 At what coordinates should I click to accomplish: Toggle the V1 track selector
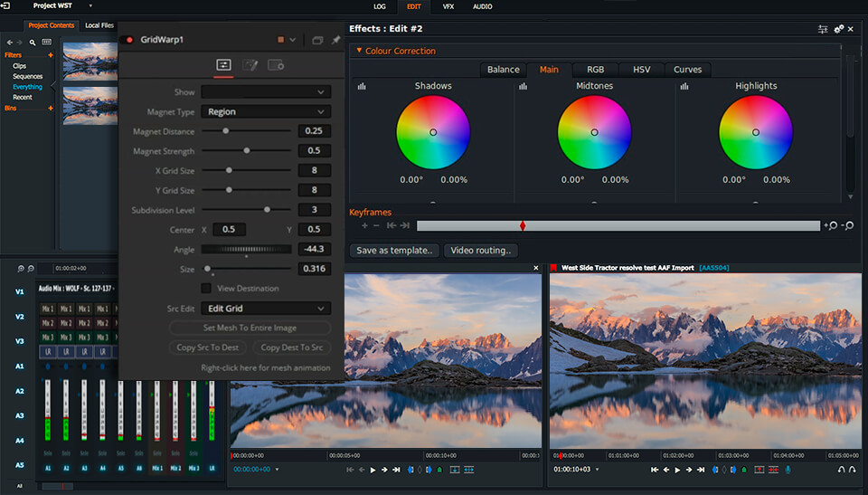pos(19,291)
